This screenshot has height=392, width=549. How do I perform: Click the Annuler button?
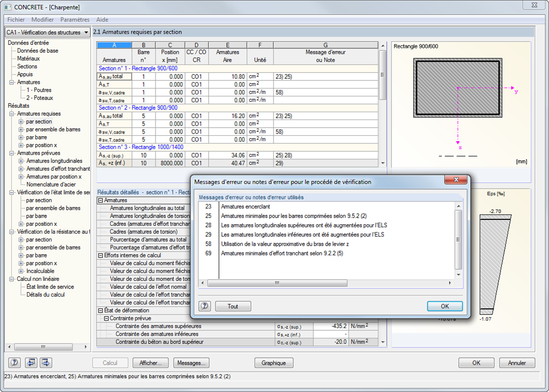(x=517, y=363)
